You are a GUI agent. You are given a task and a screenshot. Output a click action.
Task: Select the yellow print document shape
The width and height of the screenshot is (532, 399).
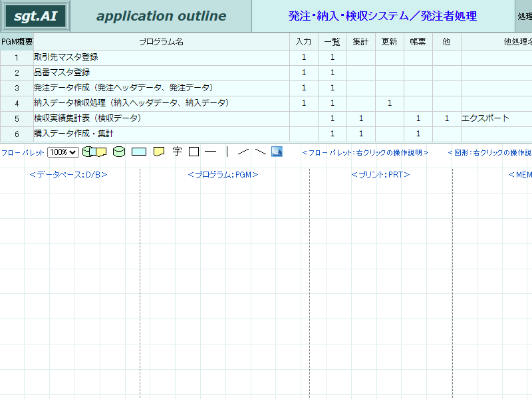point(159,152)
